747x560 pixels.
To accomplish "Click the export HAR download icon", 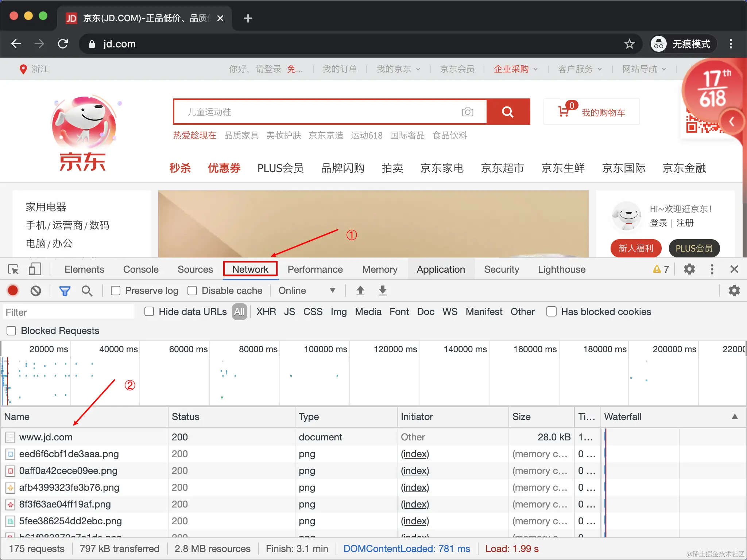I will point(383,291).
